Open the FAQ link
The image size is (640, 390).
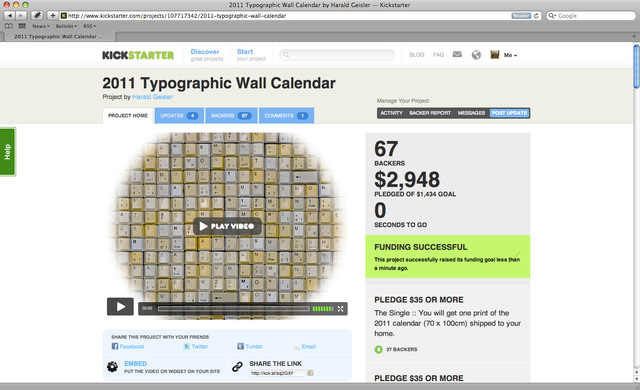tap(438, 55)
